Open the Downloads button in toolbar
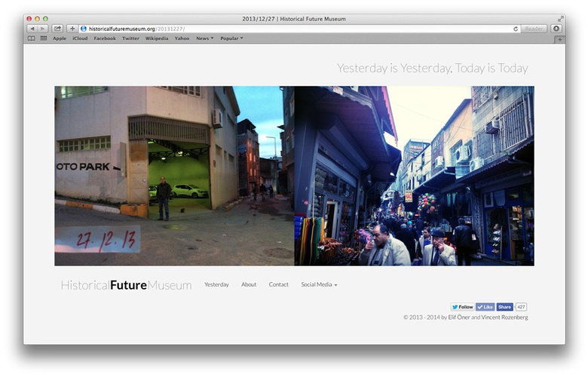This screenshot has height=377, width=588. point(556,29)
